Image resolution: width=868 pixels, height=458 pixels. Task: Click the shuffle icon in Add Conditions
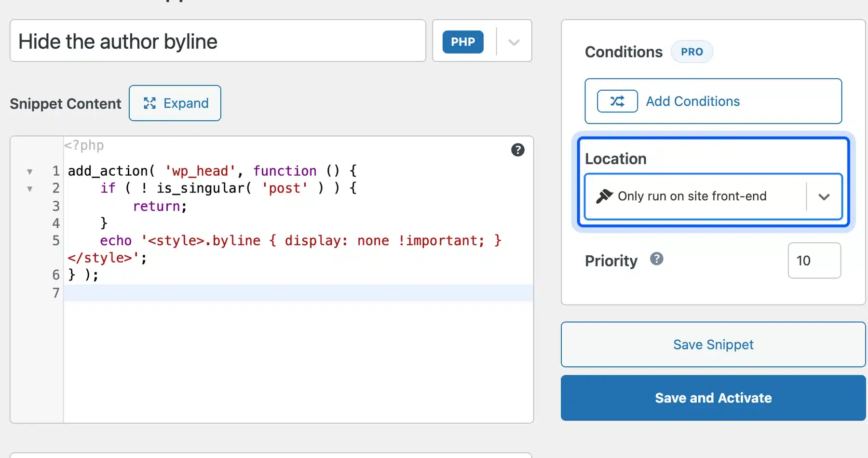pos(617,101)
